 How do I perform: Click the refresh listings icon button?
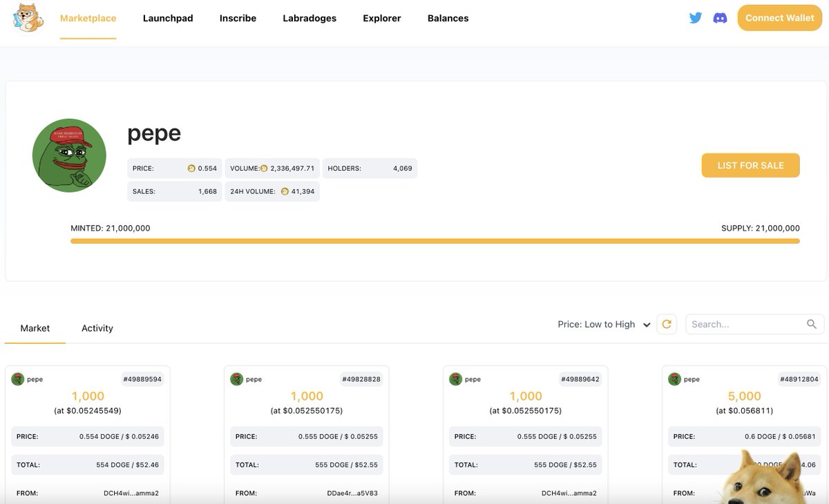point(667,324)
